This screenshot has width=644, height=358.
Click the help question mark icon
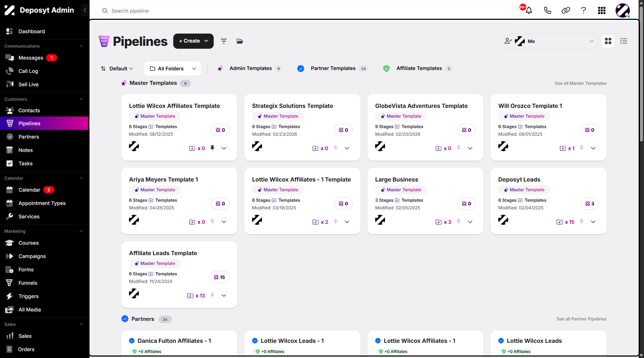[x=583, y=10]
